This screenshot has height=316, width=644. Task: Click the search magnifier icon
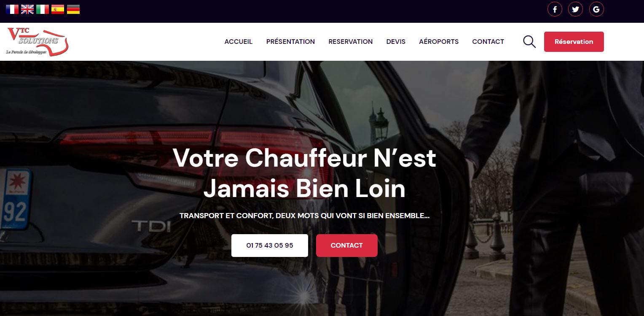529,42
